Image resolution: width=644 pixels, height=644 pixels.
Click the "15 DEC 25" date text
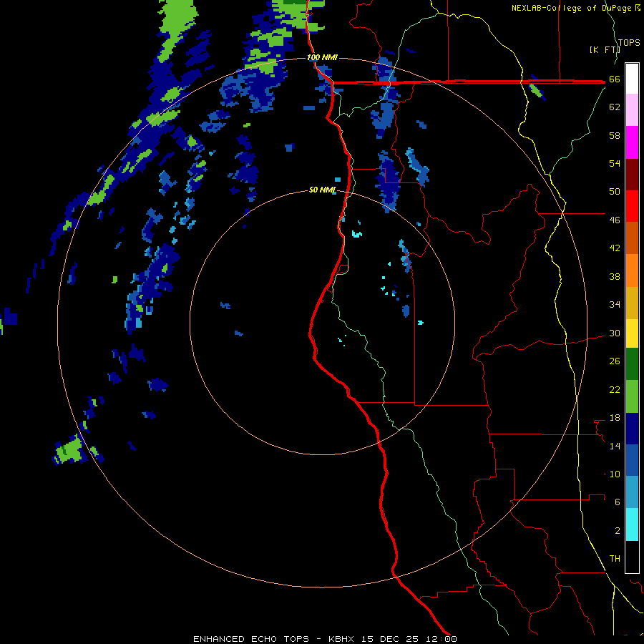pyautogui.click(x=390, y=639)
